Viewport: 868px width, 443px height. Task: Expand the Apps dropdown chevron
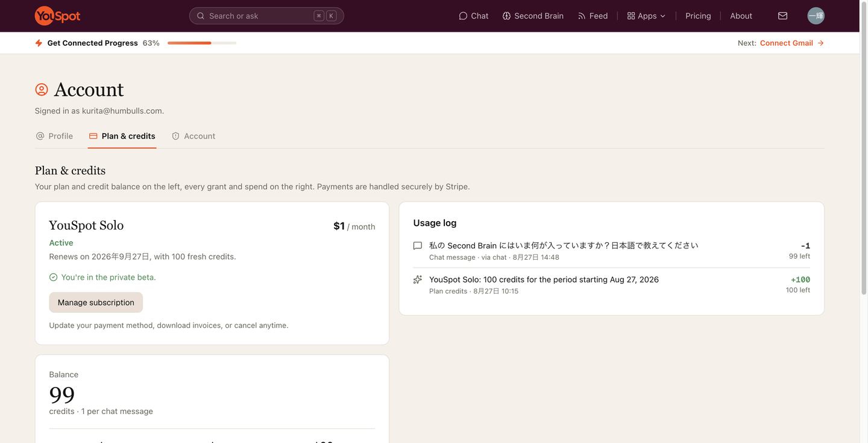pos(662,16)
